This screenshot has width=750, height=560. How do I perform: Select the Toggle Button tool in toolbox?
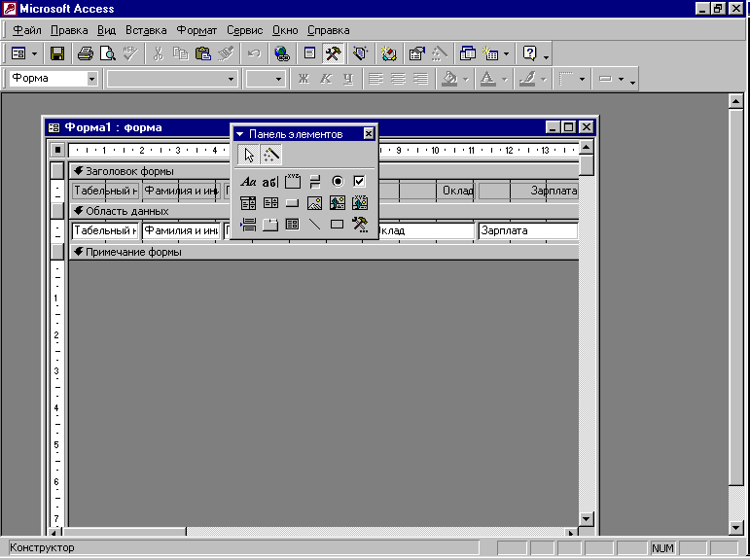pyautogui.click(x=315, y=182)
